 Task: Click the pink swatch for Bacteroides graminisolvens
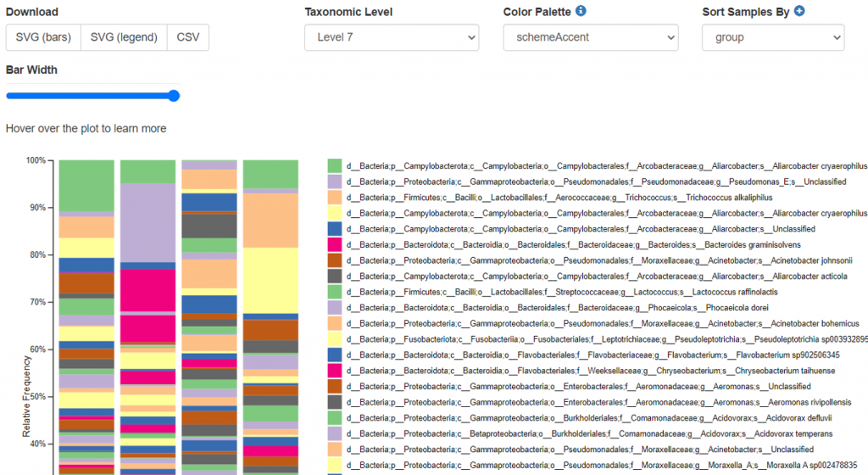click(334, 244)
